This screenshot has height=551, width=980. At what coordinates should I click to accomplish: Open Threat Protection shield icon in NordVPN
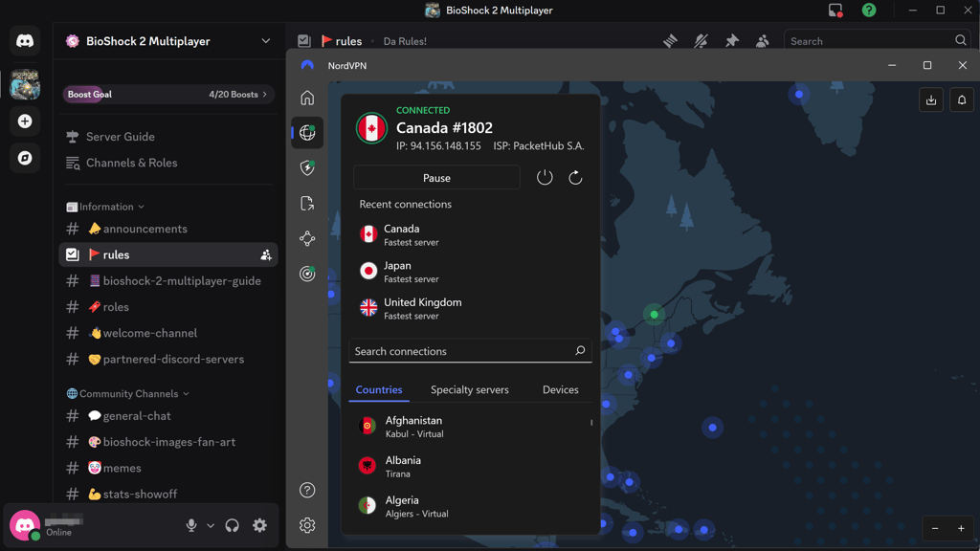(x=307, y=167)
